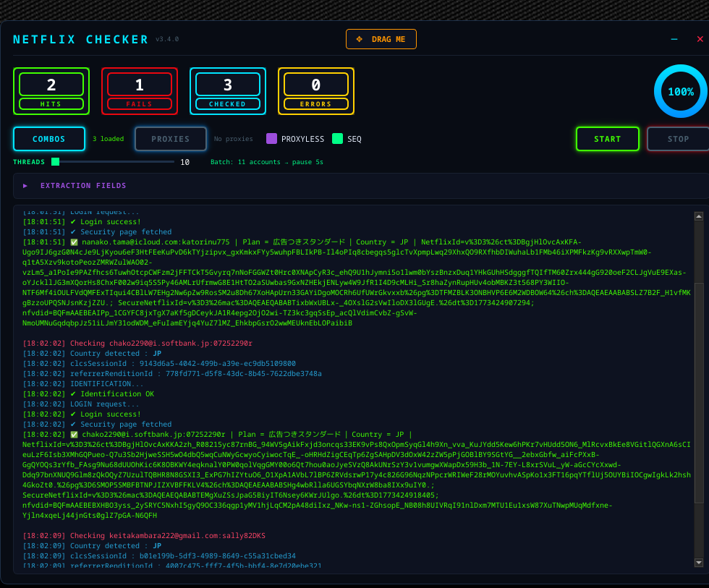Click the START button

(607, 139)
